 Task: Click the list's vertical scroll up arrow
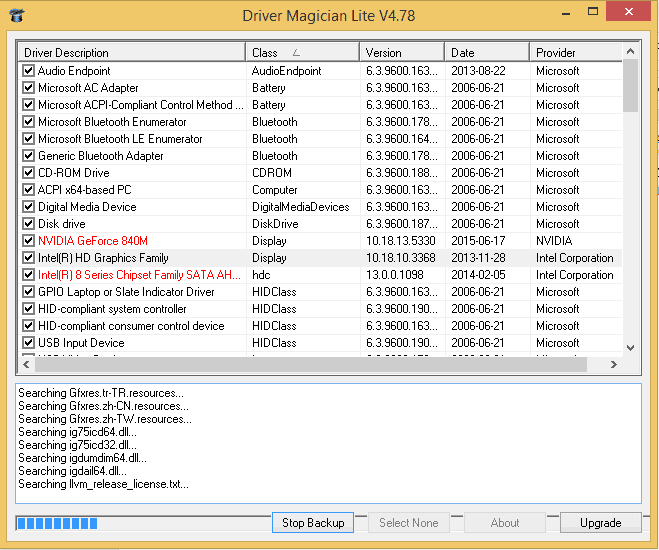pyautogui.click(x=630, y=51)
